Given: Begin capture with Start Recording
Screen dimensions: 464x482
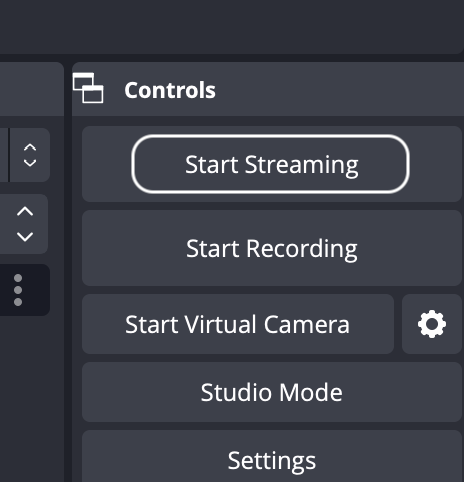Looking at the screenshot, I should [x=272, y=248].
